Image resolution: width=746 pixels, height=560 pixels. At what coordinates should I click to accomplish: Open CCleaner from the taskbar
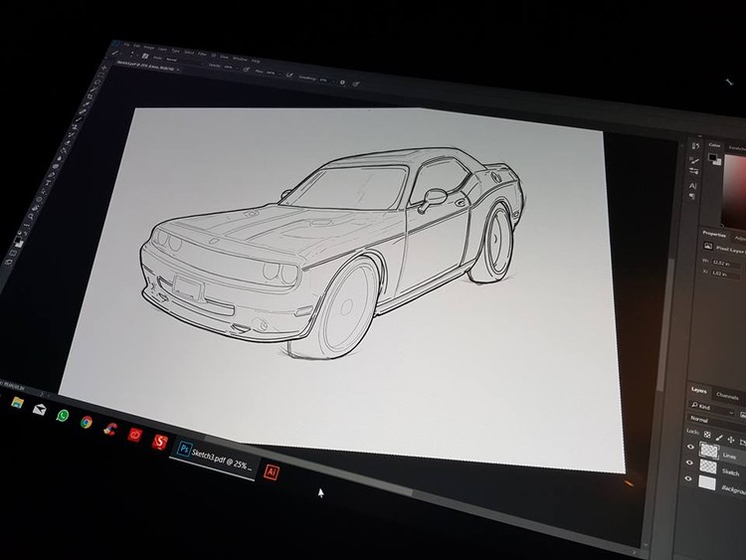coord(109,429)
